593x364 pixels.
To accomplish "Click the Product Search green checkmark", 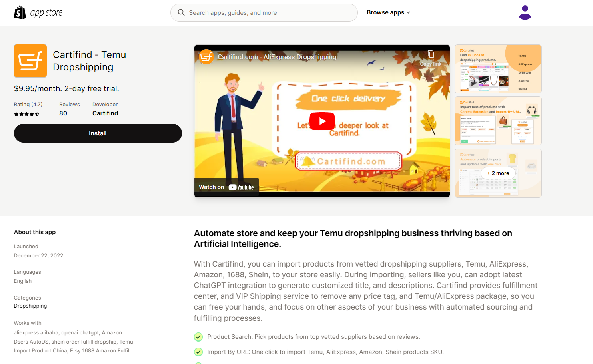I will coord(198,337).
